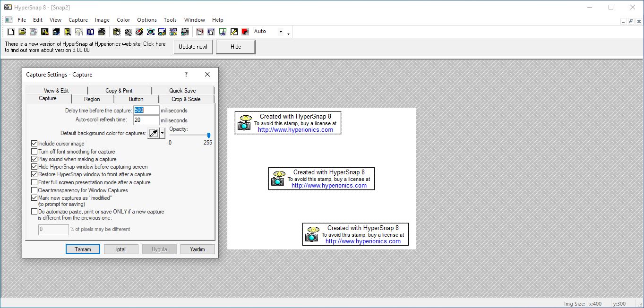Open the Window menu

pyautogui.click(x=195, y=20)
